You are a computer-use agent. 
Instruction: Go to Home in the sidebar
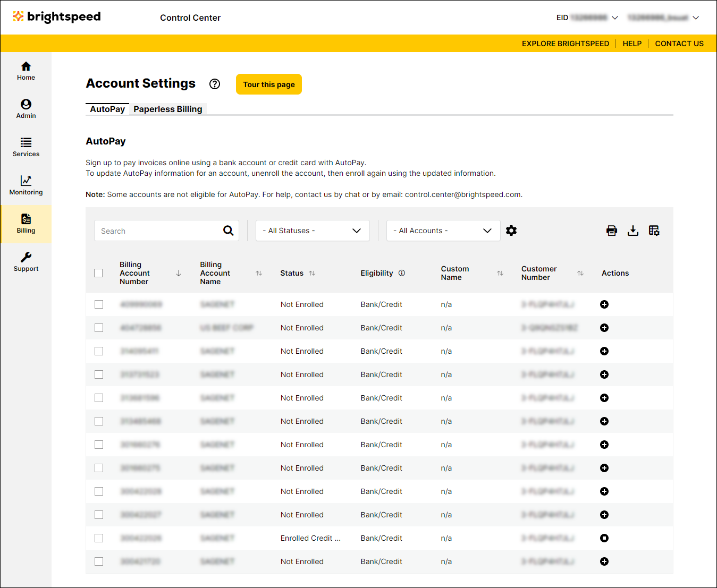pos(26,71)
